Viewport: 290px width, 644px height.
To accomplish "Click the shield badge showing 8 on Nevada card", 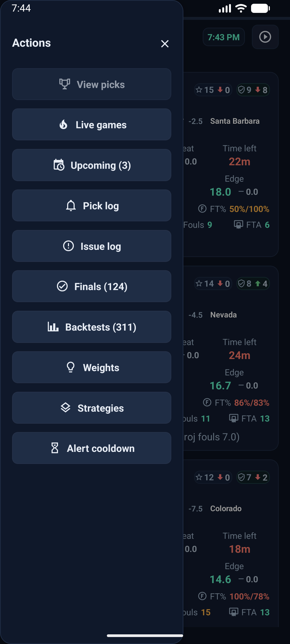I will [253, 283].
